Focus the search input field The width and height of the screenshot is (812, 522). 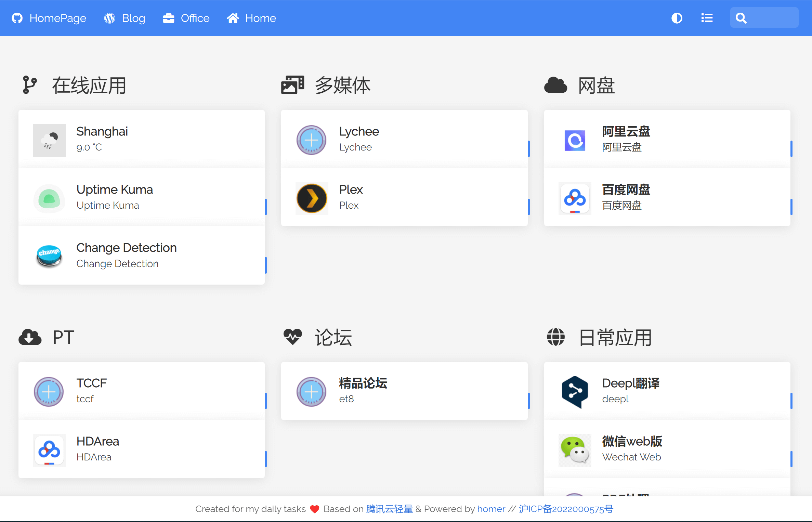(764, 18)
